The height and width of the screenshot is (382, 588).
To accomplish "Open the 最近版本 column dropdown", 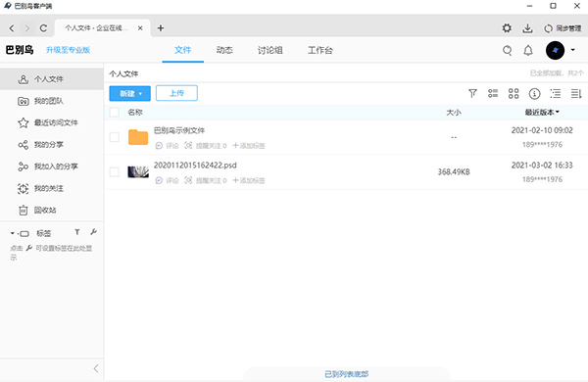I will [x=542, y=112].
